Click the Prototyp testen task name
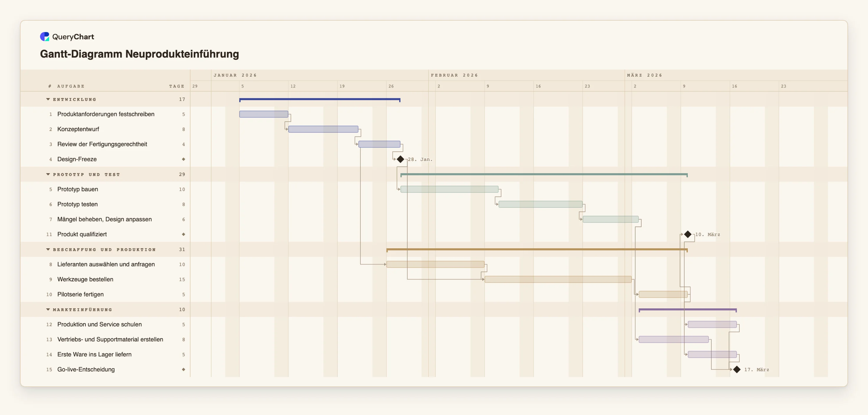 (x=77, y=204)
